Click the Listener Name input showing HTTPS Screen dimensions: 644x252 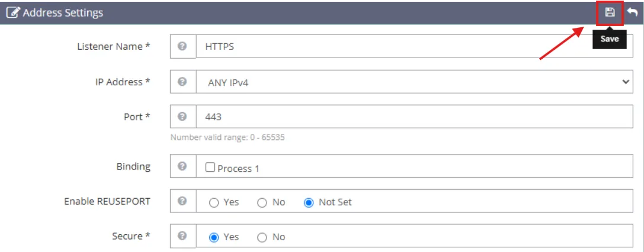pos(414,46)
